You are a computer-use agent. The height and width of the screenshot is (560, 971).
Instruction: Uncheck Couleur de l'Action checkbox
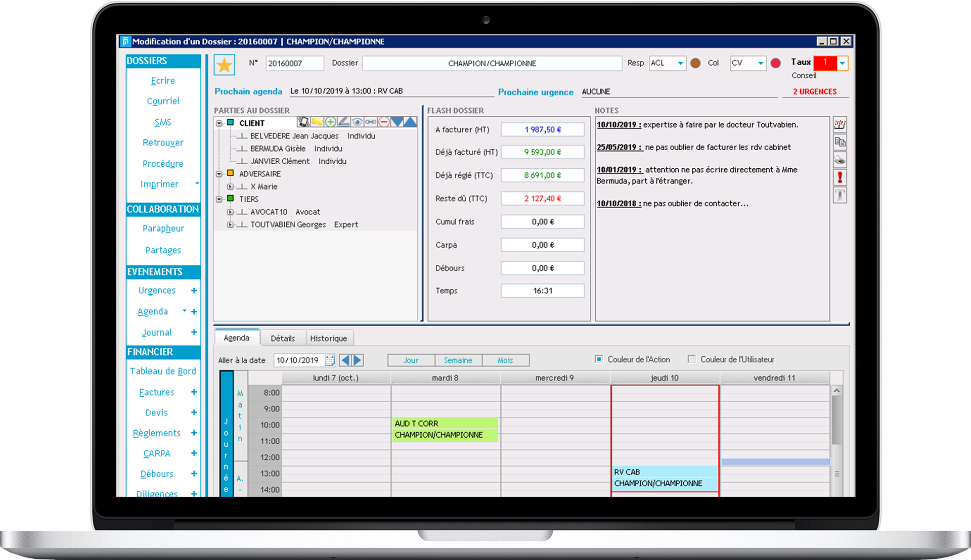click(x=599, y=359)
